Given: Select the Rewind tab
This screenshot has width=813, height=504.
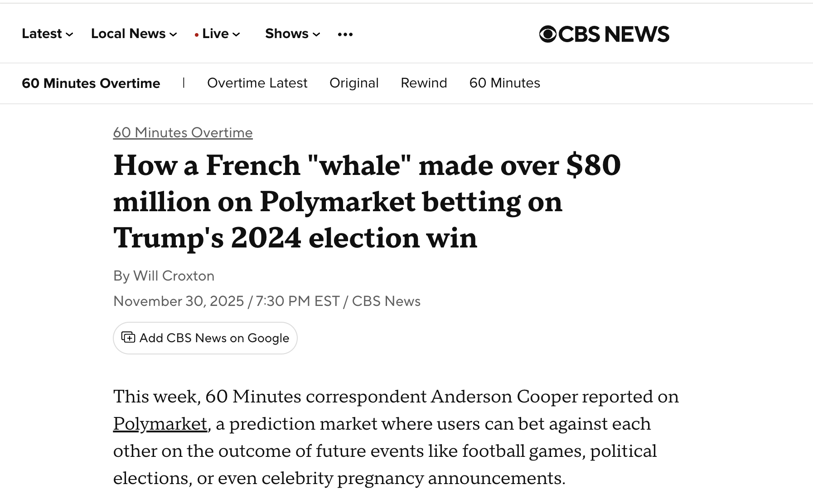Looking at the screenshot, I should pyautogui.click(x=424, y=83).
